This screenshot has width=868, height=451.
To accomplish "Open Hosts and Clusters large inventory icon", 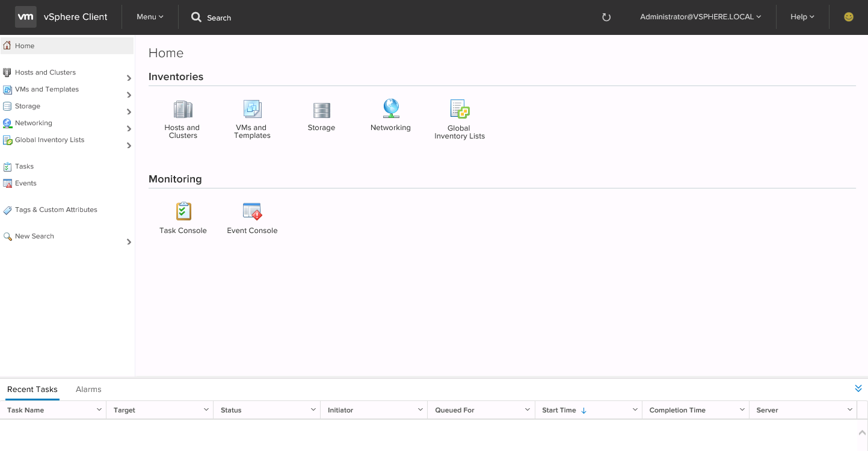I will (183, 109).
